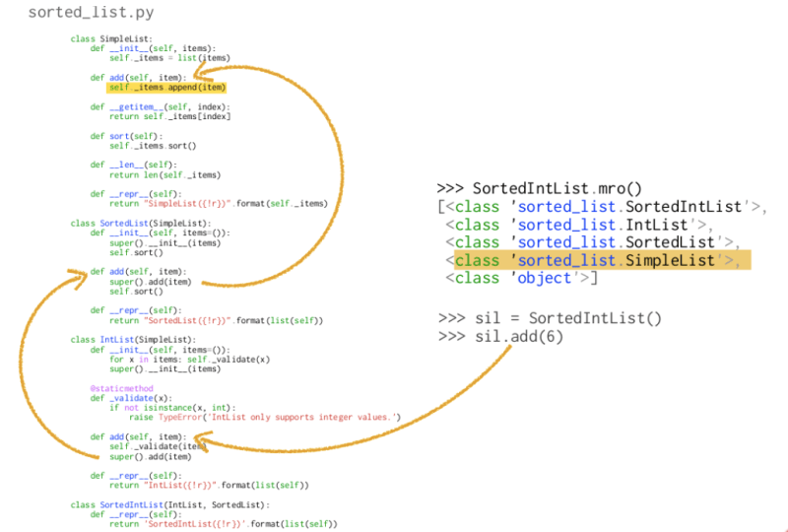Click the '@staticmethod' decorator

(121, 388)
